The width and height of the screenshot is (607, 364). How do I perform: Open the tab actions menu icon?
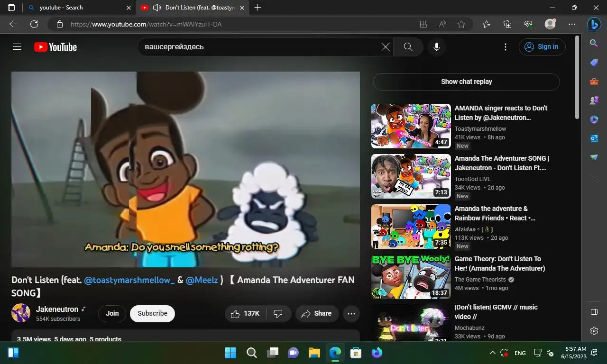(x=11, y=8)
